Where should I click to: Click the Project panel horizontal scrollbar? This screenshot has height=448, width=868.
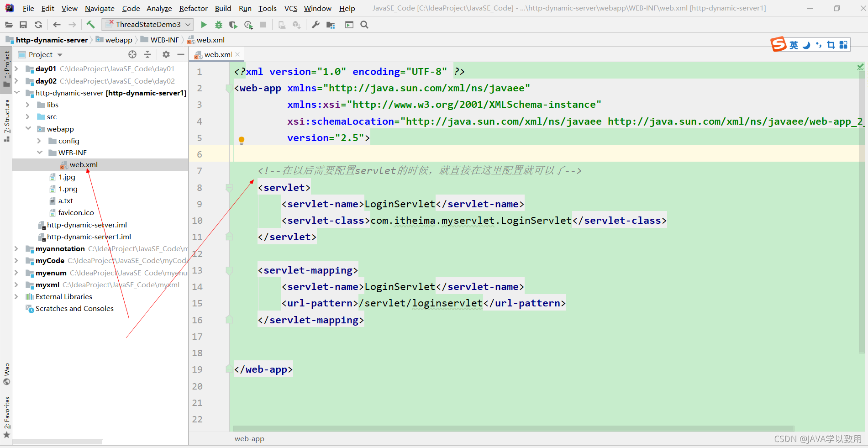click(58, 442)
